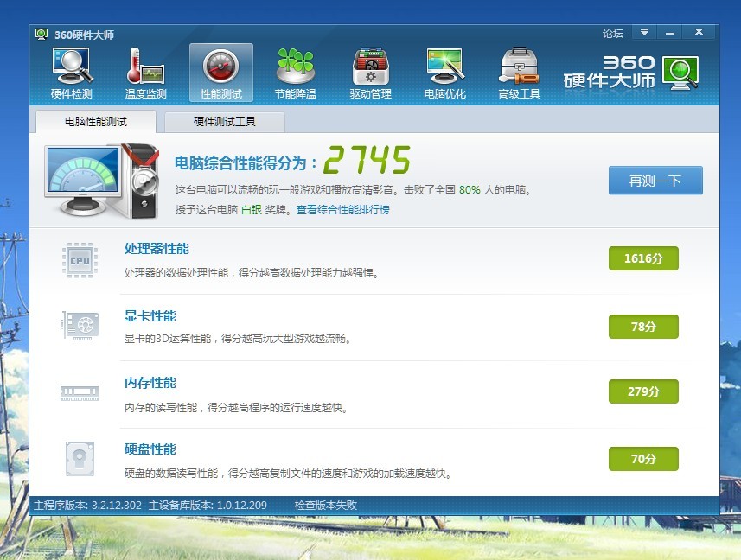Screen dimensions: 741x560
Task: Click the 1616分 processor score badge
Action: tap(642, 258)
